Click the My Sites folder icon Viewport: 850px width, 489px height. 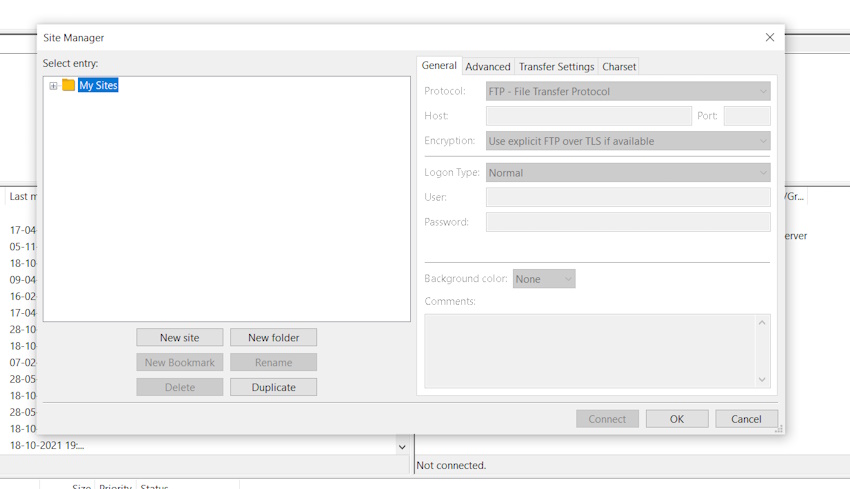[68, 85]
